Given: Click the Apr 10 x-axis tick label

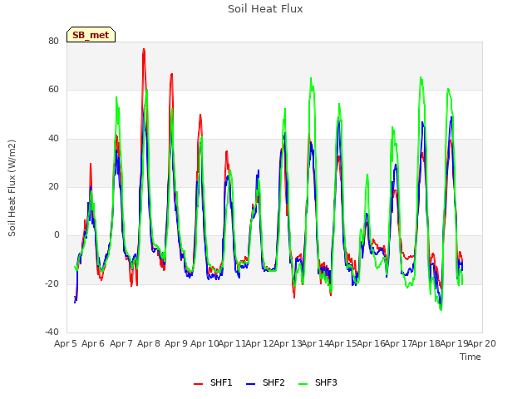Looking at the screenshot, I should (x=204, y=343).
